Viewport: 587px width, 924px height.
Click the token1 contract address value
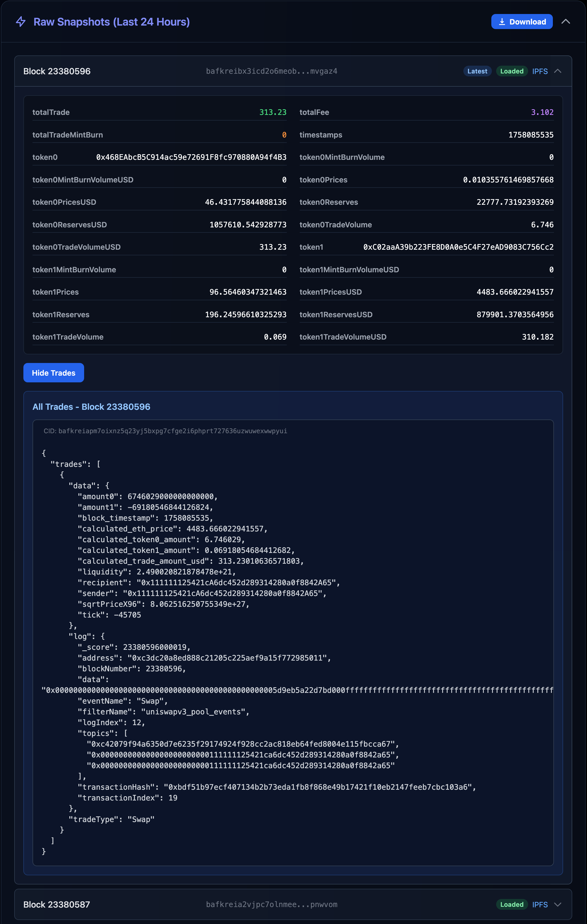point(458,247)
